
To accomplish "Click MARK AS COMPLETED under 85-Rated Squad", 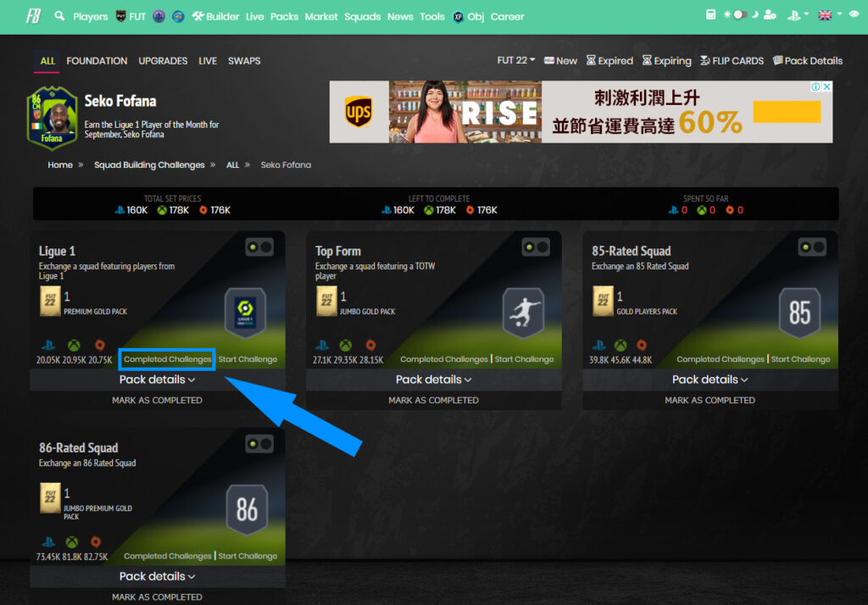I will pyautogui.click(x=709, y=400).
